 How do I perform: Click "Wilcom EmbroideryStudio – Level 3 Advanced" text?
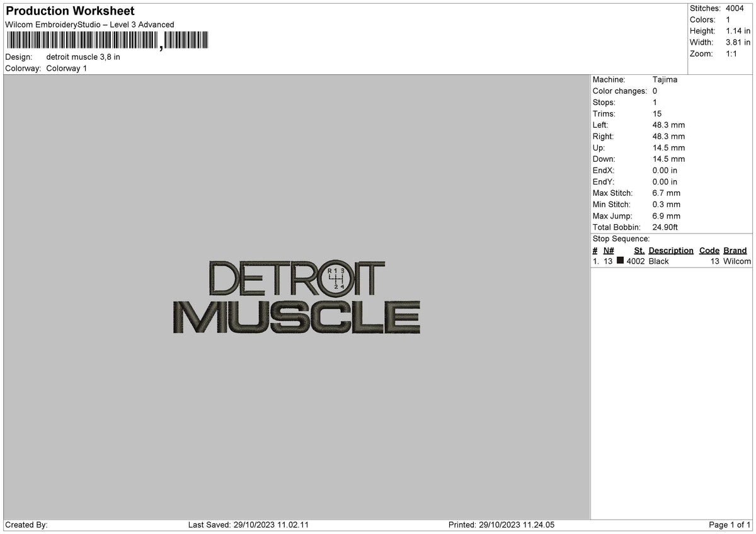point(89,25)
